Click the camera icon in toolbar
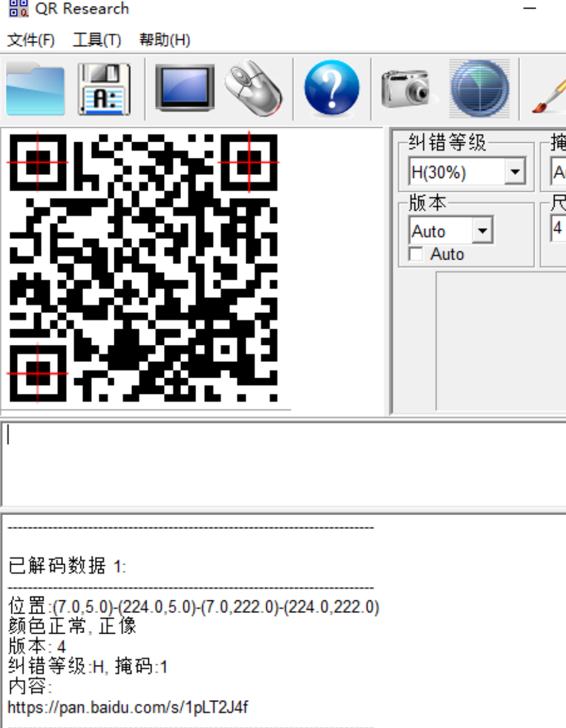The width and height of the screenshot is (566, 728). point(405,88)
